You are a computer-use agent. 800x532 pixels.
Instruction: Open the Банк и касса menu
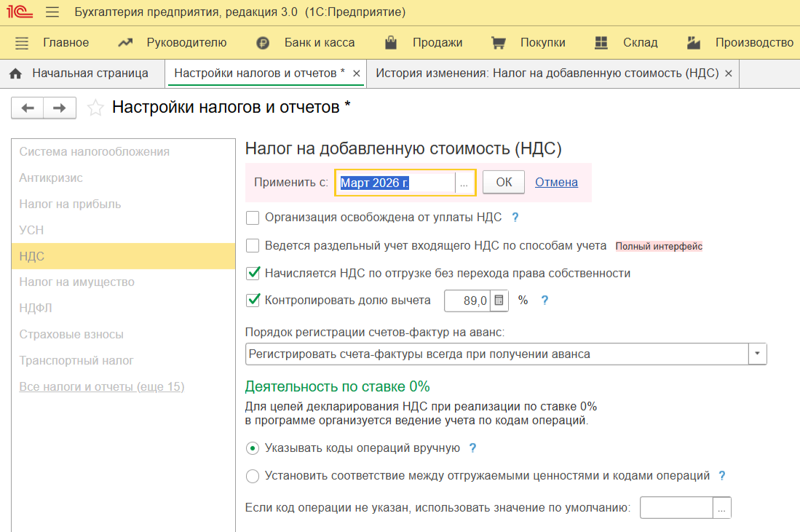point(306,43)
